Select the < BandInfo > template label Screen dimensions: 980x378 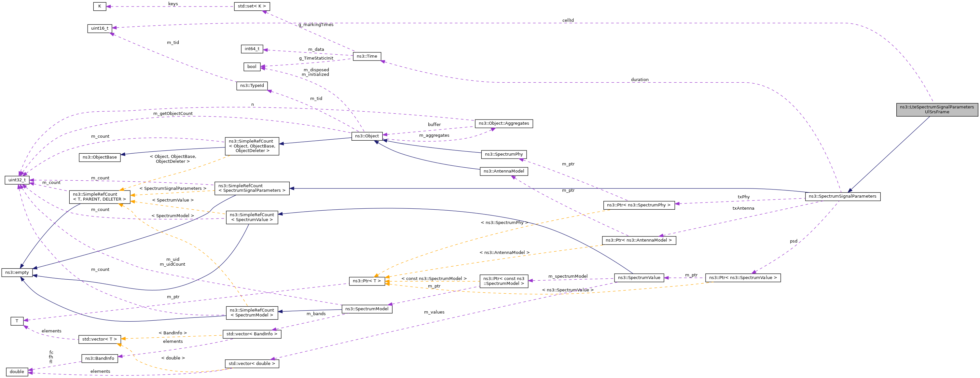pyautogui.click(x=173, y=333)
